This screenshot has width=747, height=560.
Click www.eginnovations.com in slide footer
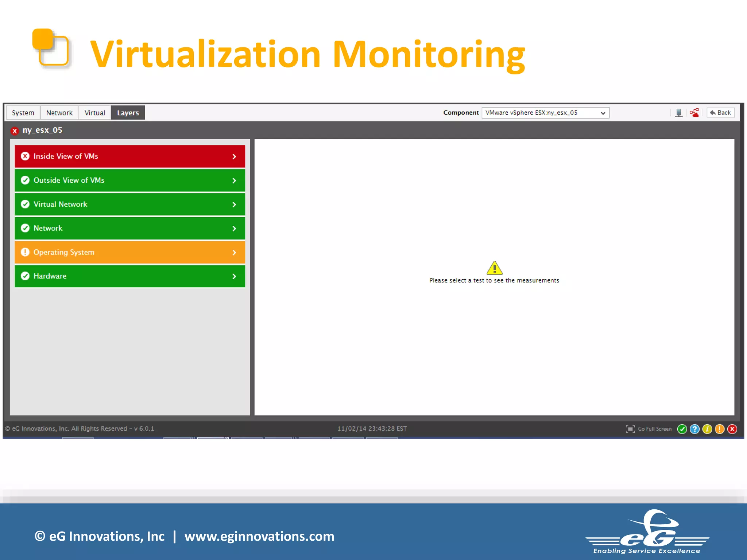point(259,536)
